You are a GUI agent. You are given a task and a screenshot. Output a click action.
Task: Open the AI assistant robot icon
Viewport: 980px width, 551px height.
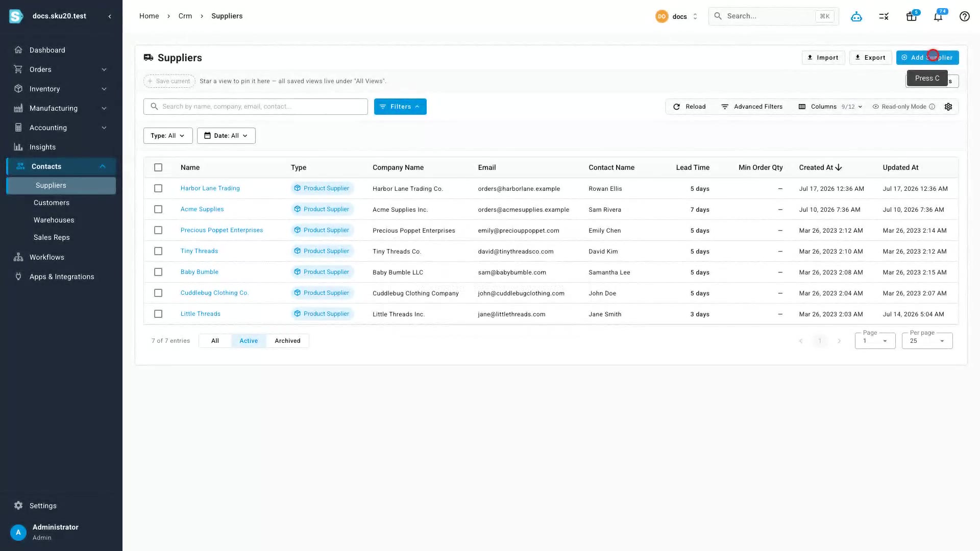pos(856,16)
